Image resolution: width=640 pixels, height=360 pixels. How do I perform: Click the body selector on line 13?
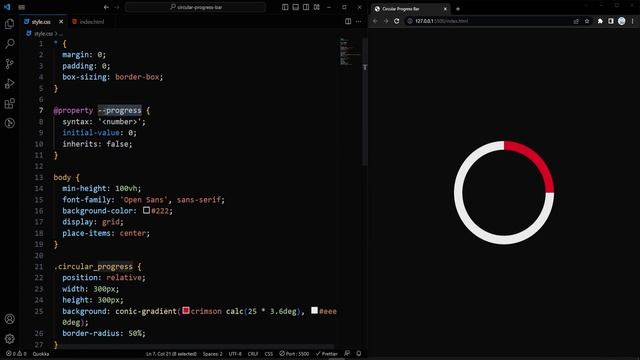pos(62,177)
